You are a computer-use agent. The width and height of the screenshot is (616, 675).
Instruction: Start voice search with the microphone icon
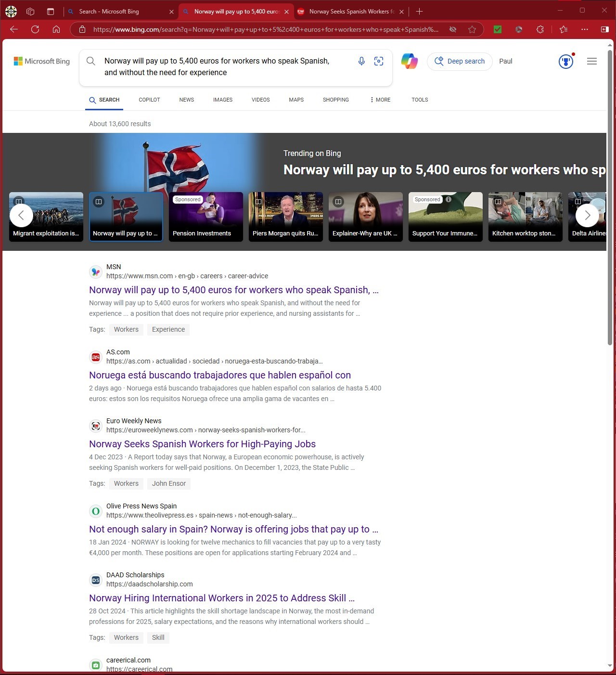coord(361,61)
